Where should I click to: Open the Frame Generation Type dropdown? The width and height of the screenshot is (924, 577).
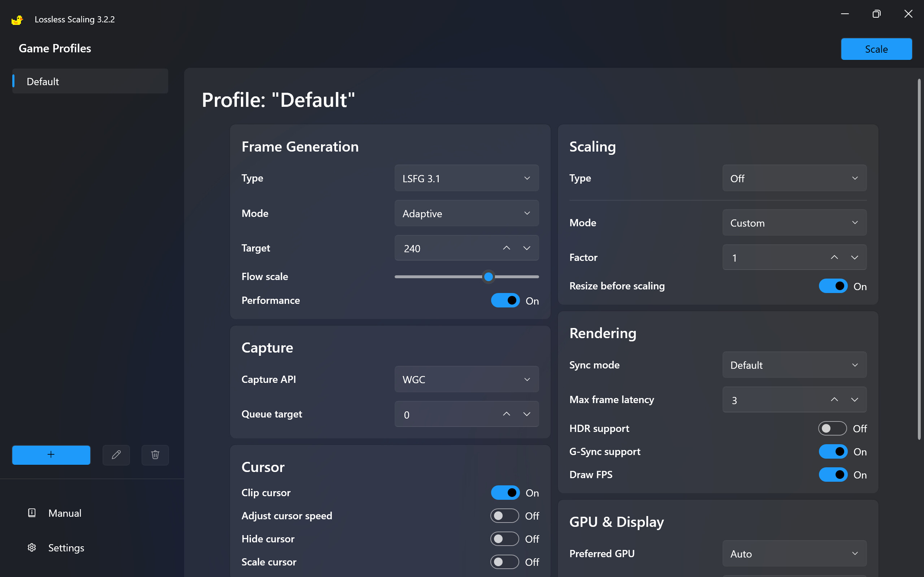466,178
